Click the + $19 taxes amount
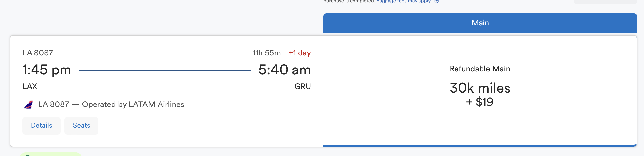Screen dimensions: 644x156 coord(480,102)
